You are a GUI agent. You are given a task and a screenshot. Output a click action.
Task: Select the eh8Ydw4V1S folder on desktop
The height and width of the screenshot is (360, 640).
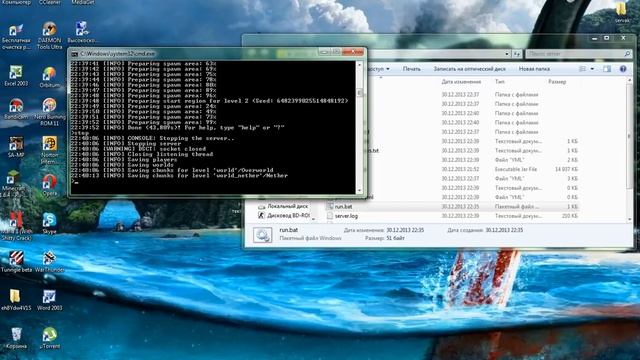point(16,300)
